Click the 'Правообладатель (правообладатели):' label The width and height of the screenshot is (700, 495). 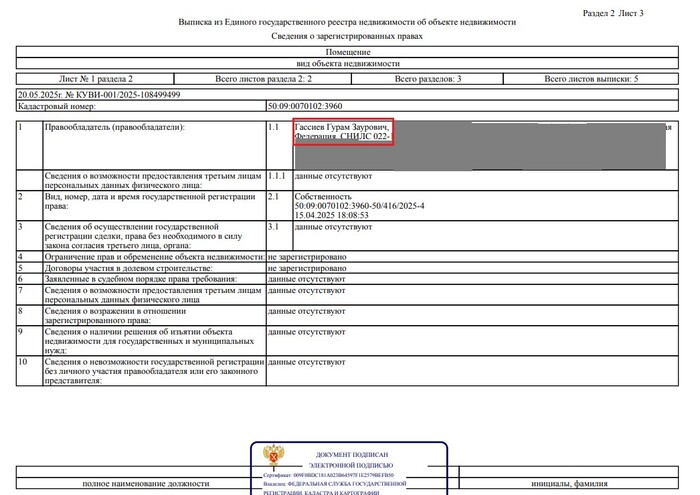115,128
